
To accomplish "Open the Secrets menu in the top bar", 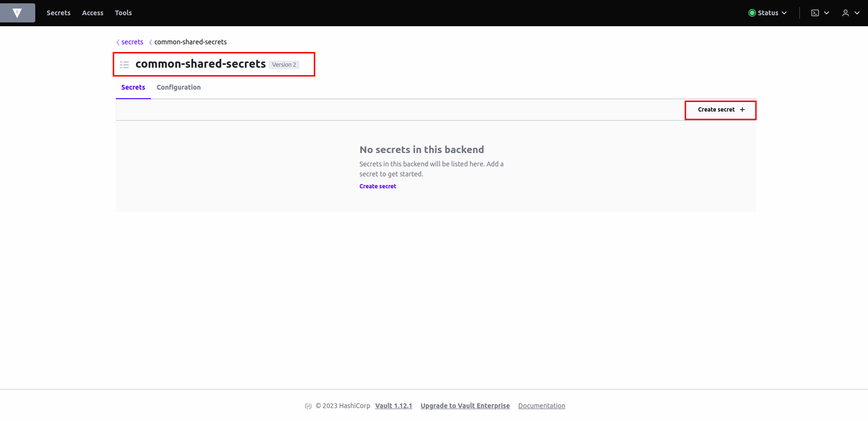I will point(59,13).
